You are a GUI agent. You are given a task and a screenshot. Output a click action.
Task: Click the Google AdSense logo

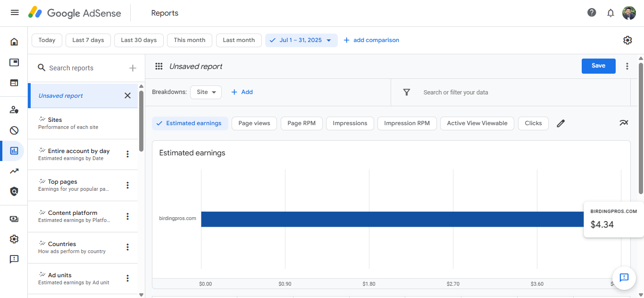coord(75,13)
